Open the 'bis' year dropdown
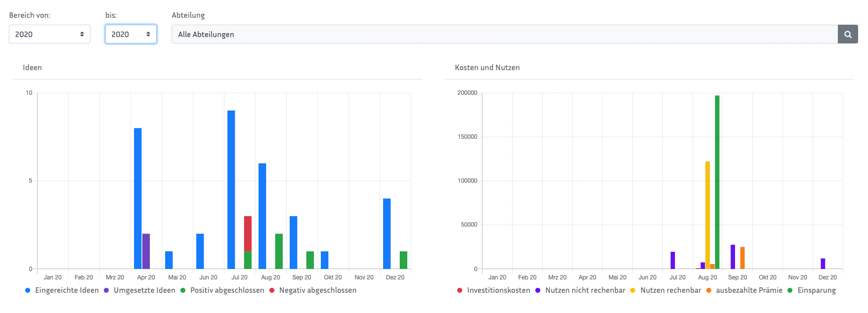Viewport: 868px width, 313px height. pos(131,34)
